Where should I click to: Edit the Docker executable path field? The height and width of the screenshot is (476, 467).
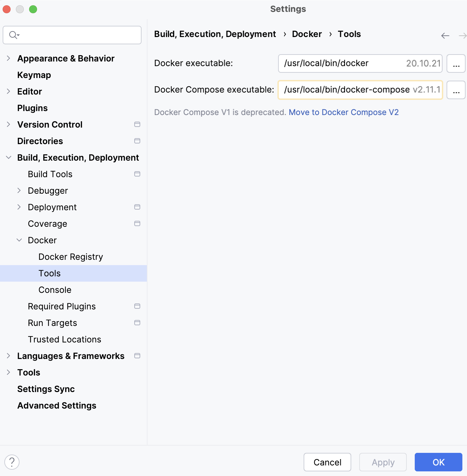tap(360, 63)
